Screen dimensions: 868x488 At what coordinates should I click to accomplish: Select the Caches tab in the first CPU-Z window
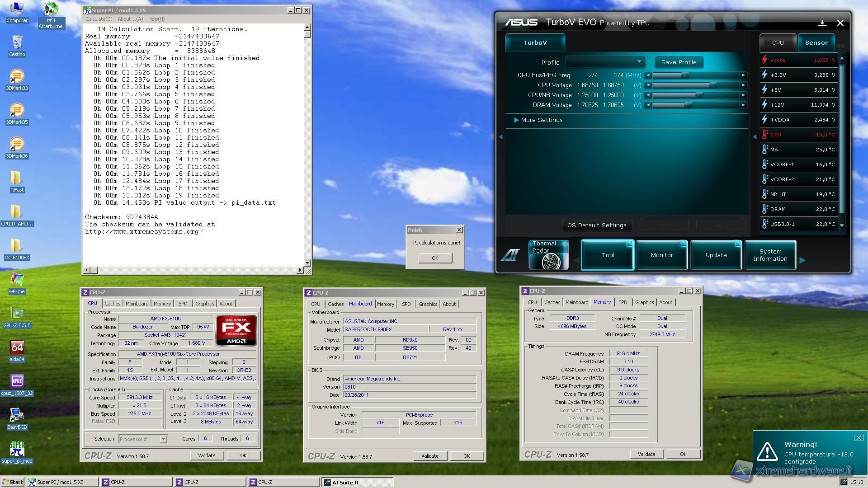(x=113, y=304)
